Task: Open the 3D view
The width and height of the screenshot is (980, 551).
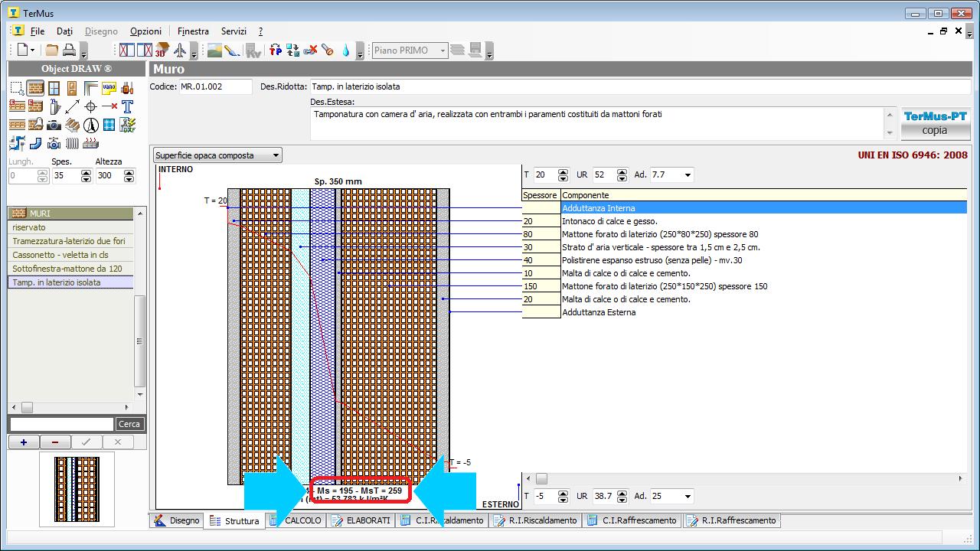Action: coord(162,51)
